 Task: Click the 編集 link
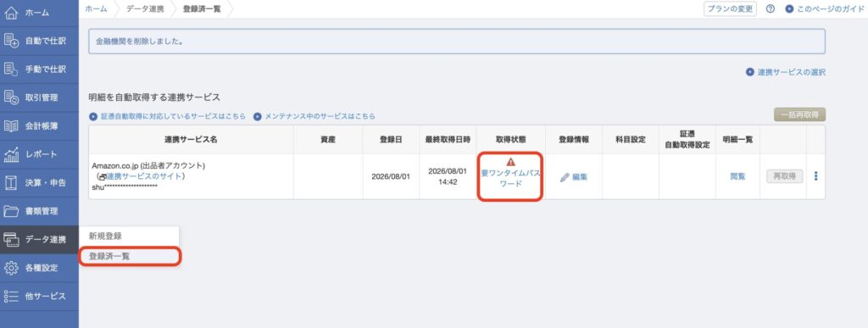click(580, 177)
